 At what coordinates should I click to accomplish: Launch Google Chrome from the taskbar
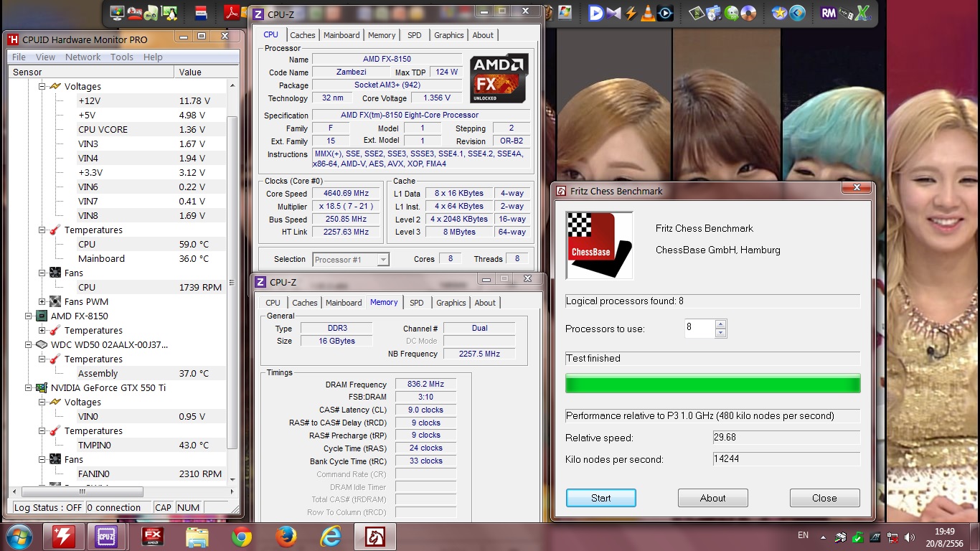tap(242, 536)
